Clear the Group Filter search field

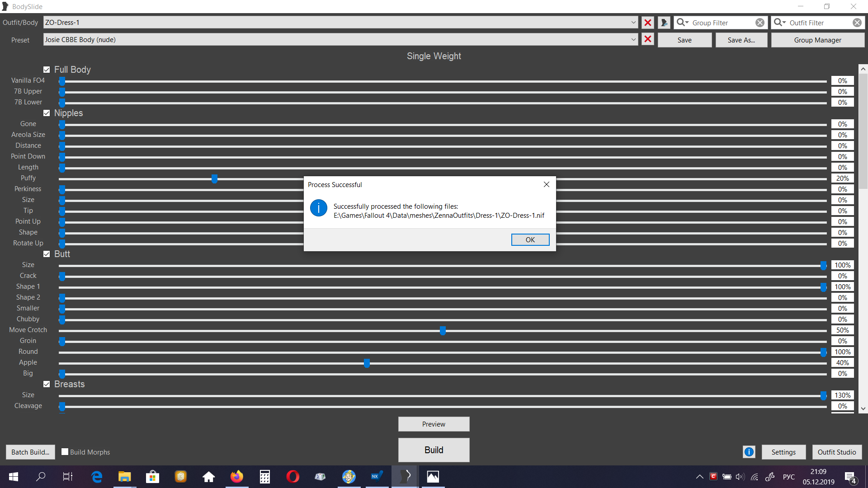pos(760,23)
